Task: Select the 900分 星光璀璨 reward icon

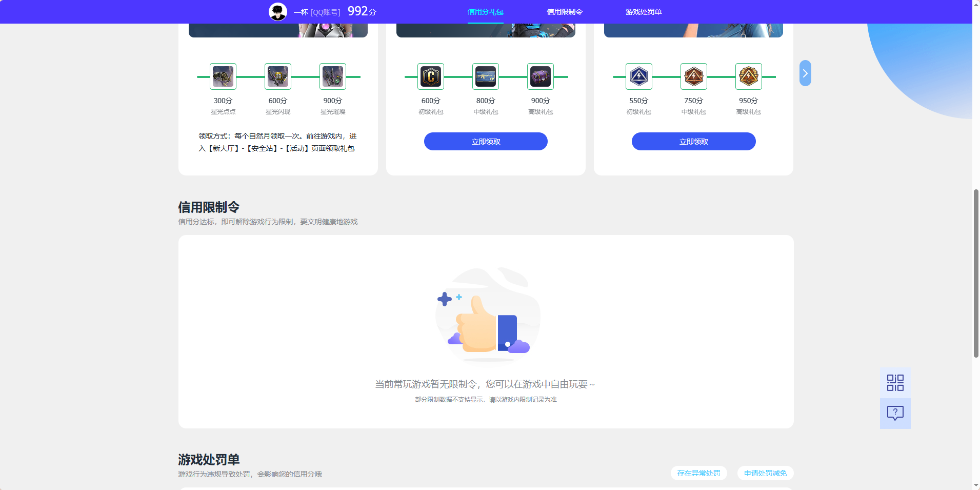Action: coord(332,76)
